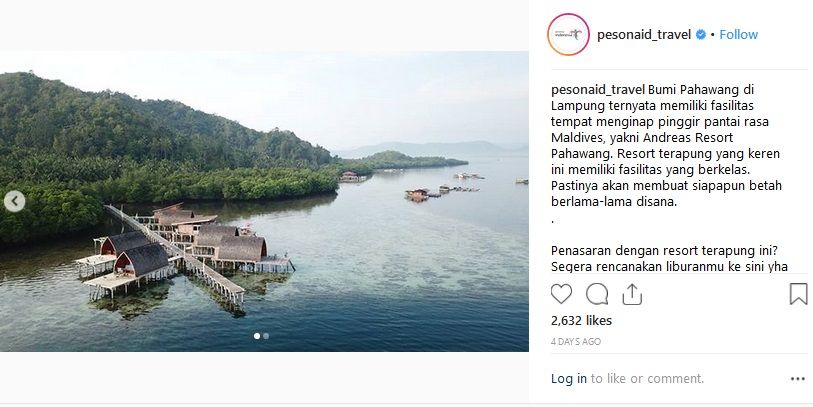
Task: Jump to the second carousel dot
Action: click(266, 336)
